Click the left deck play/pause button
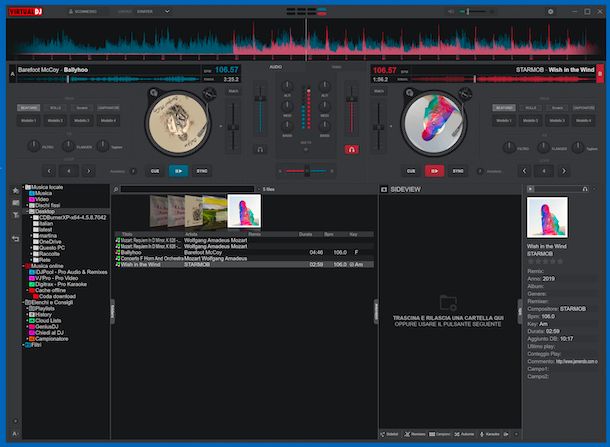 (x=179, y=171)
